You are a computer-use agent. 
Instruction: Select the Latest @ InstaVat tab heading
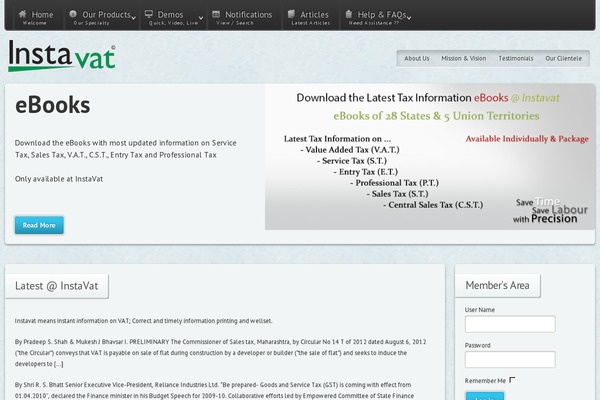click(57, 286)
